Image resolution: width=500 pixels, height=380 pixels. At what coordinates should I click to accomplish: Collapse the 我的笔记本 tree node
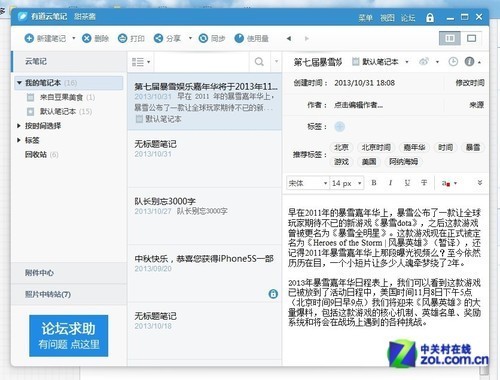[x=19, y=83]
